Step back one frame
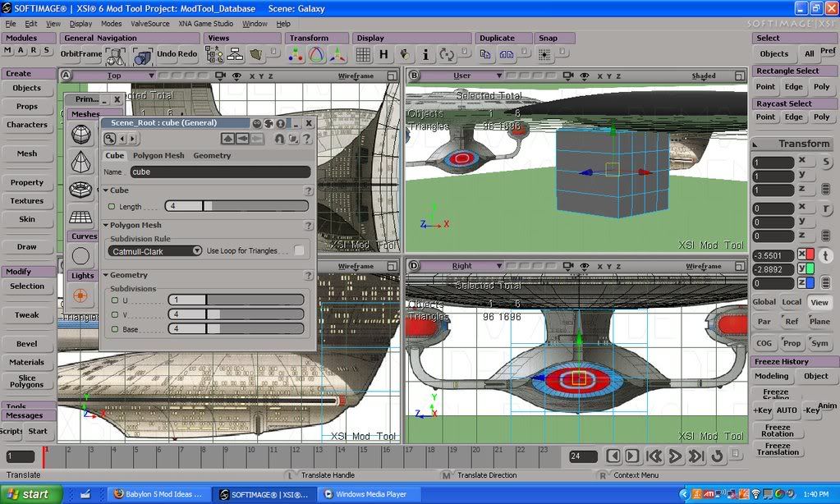840x504 pixels. pyautogui.click(x=613, y=456)
